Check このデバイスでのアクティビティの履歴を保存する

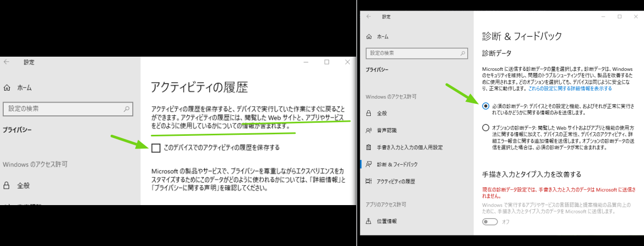pyautogui.click(x=156, y=148)
